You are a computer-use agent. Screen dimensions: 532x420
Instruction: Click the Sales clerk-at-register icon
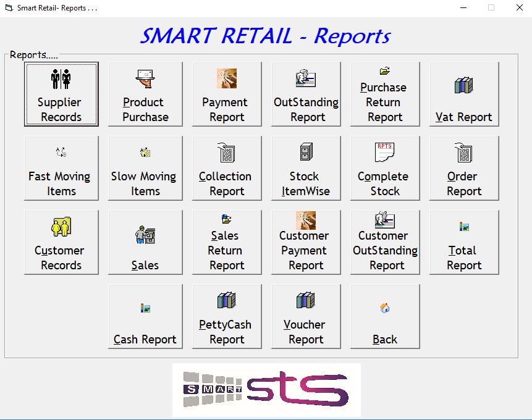(145, 235)
